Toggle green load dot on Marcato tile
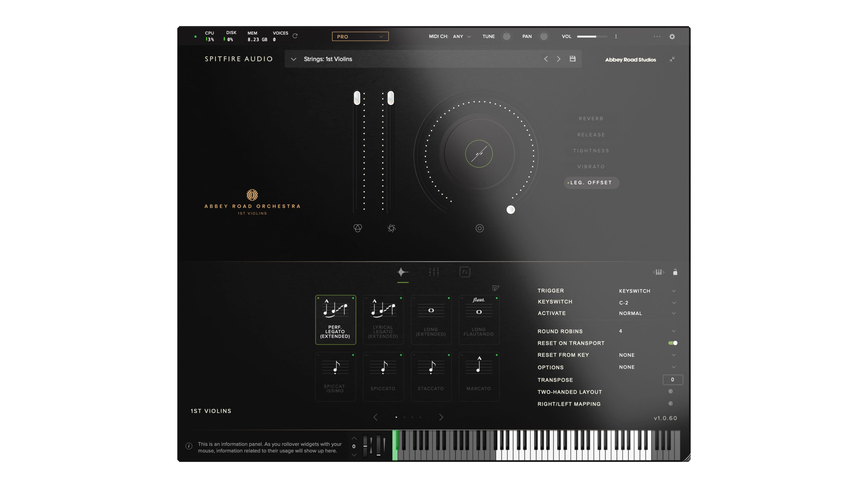Viewport: 868px width, 488px height. (497, 355)
